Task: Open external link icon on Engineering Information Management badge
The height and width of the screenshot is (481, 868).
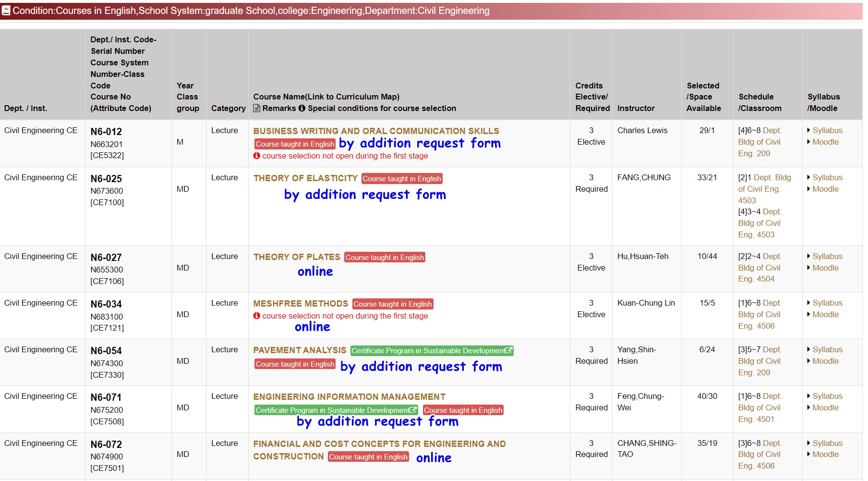Action: coord(413,410)
